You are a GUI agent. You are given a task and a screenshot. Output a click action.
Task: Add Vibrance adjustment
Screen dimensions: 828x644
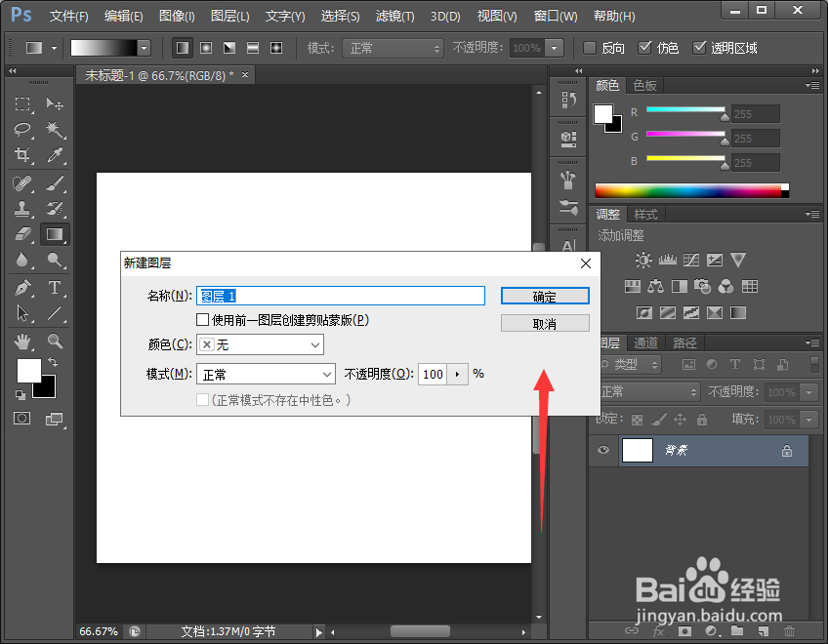click(738, 260)
